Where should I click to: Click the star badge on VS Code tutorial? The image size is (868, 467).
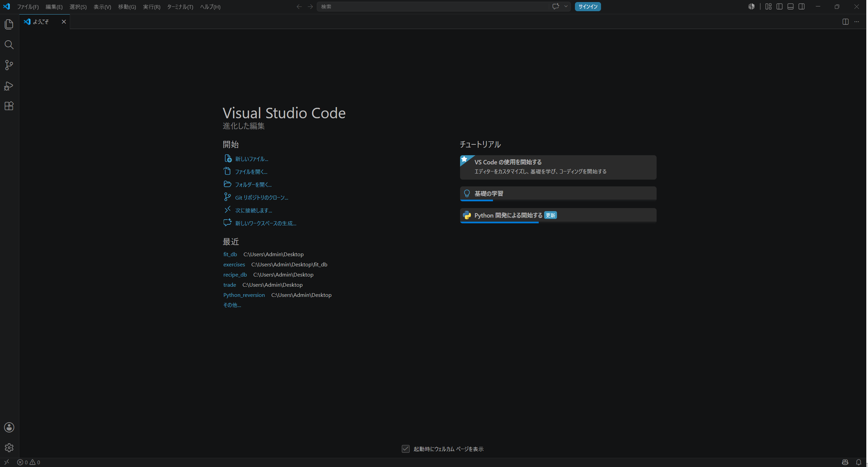tap(464, 159)
